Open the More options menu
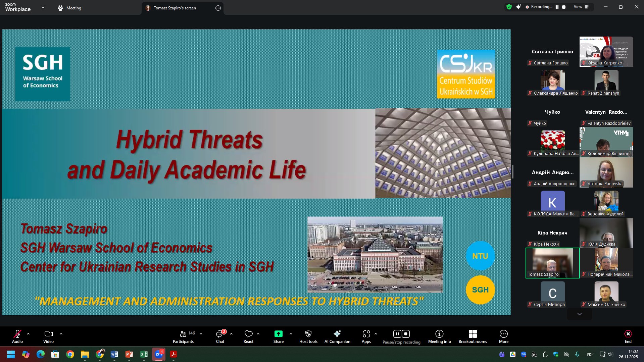This screenshot has width=644, height=362. pyautogui.click(x=504, y=337)
